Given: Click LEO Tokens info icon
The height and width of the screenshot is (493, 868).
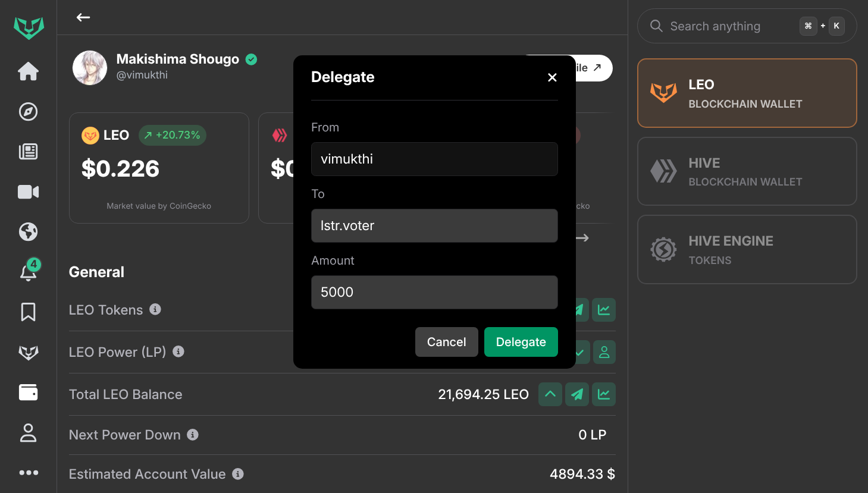Looking at the screenshot, I should (x=155, y=309).
